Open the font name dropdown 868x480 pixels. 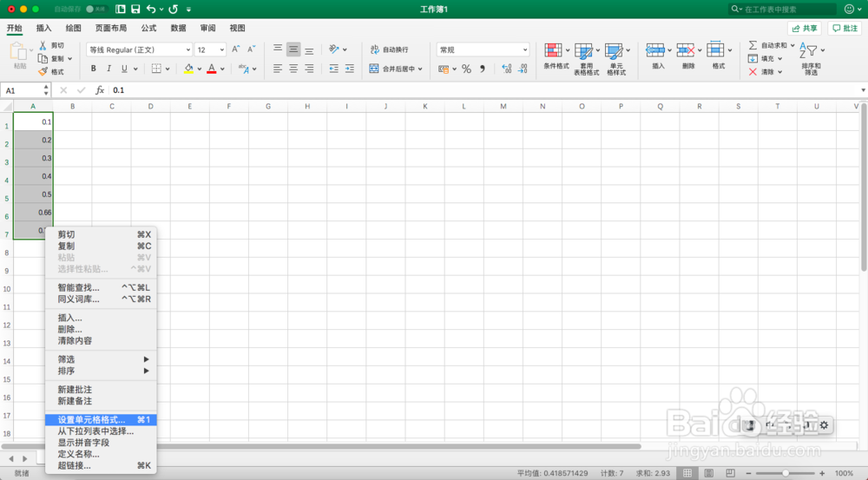click(x=187, y=49)
